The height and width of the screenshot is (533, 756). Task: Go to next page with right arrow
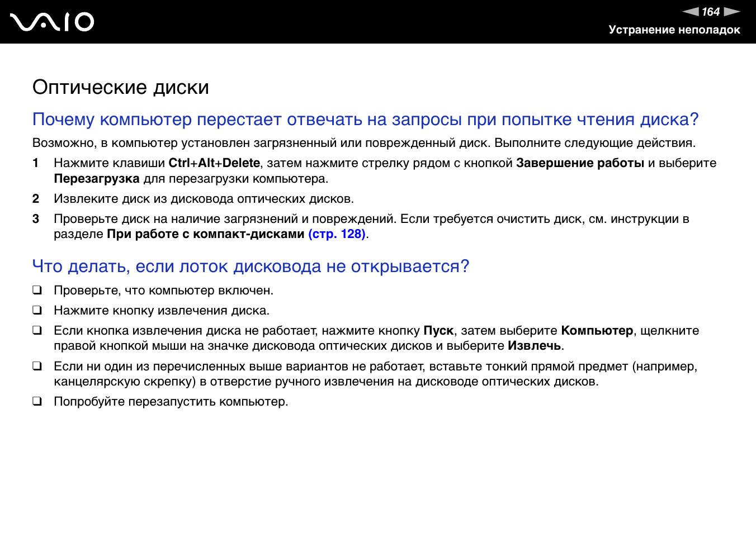(731, 12)
